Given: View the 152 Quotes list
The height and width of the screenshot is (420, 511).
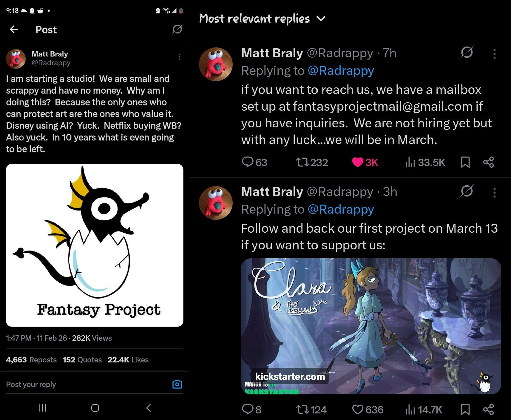Looking at the screenshot, I should click(x=82, y=360).
